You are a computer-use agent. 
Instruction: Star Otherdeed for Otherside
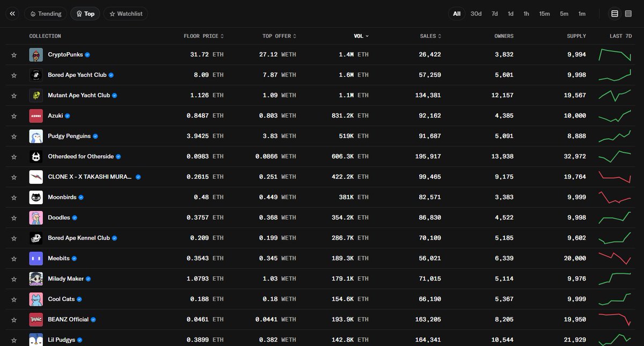pos(14,157)
